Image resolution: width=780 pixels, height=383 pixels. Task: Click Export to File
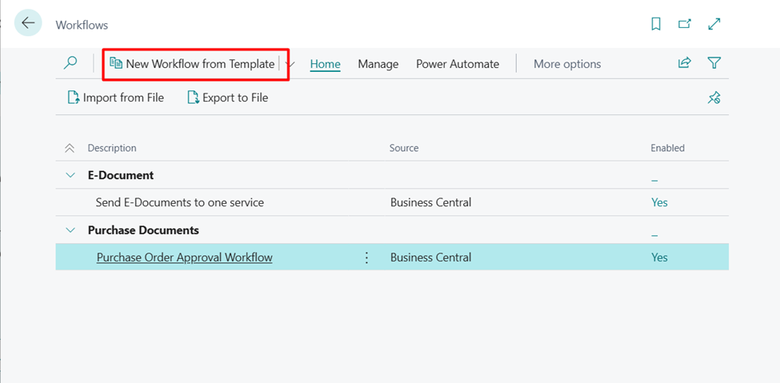(228, 98)
